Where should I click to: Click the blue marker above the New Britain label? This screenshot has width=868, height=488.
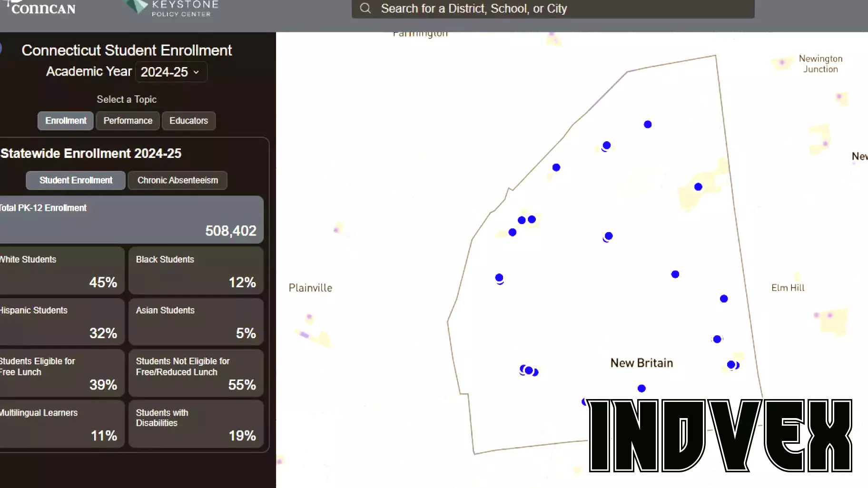pyautogui.click(x=675, y=274)
